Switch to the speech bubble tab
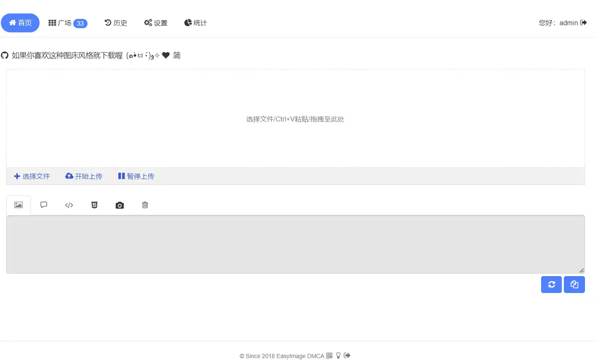The width and height of the screenshot is (603, 364). [x=44, y=205]
